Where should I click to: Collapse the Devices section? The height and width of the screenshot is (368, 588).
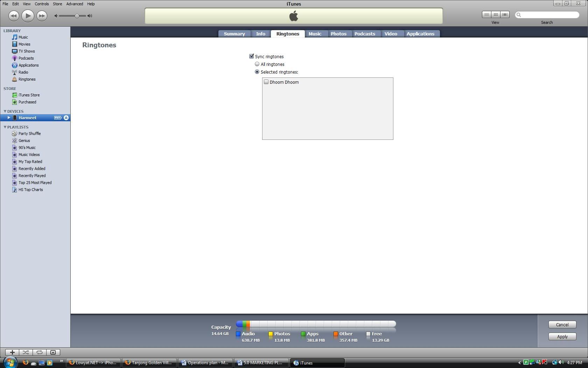point(5,111)
